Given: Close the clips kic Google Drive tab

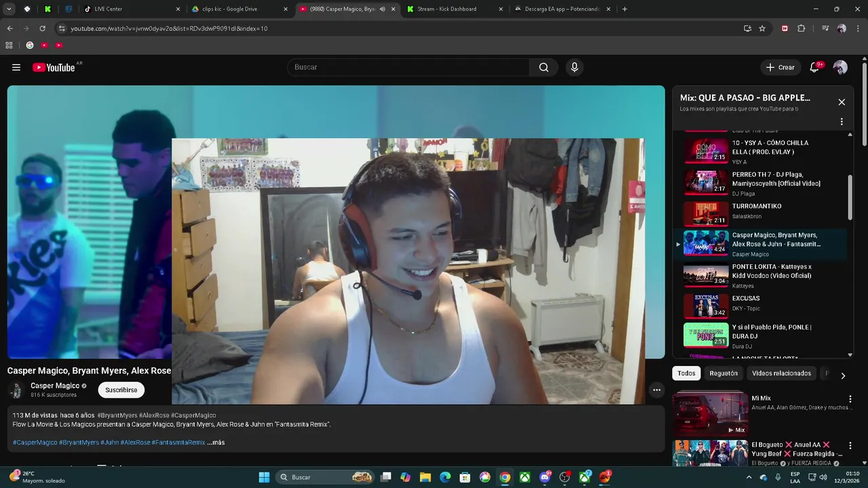Looking at the screenshot, I should 285,9.
